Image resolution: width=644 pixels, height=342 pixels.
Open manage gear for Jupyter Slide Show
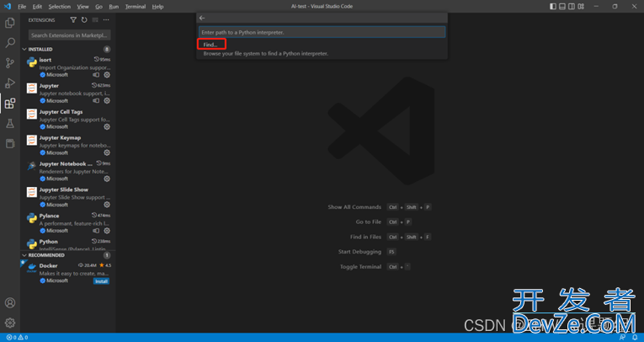(107, 205)
